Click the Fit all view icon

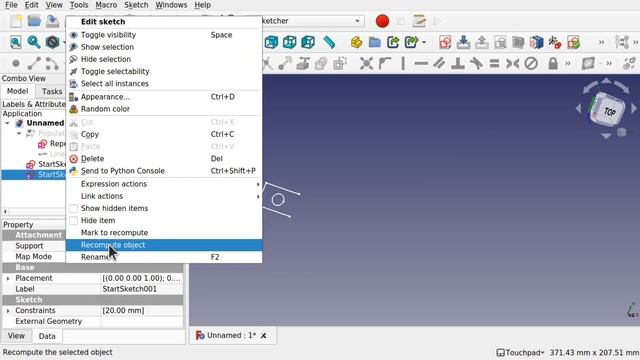click(x=16, y=42)
